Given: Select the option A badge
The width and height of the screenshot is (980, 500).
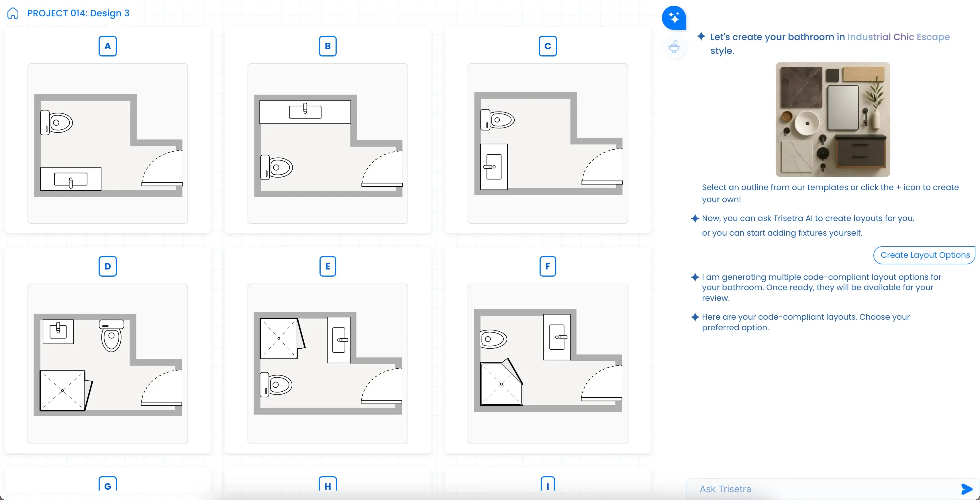Looking at the screenshot, I should point(108,46).
